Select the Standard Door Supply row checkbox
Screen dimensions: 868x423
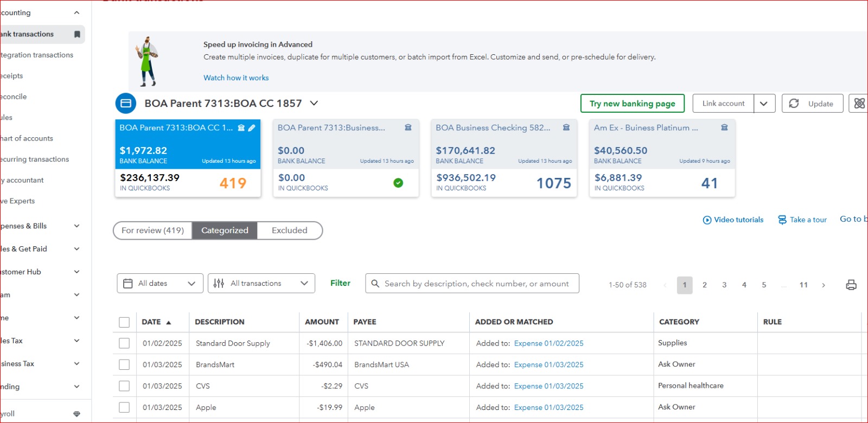pos(124,343)
